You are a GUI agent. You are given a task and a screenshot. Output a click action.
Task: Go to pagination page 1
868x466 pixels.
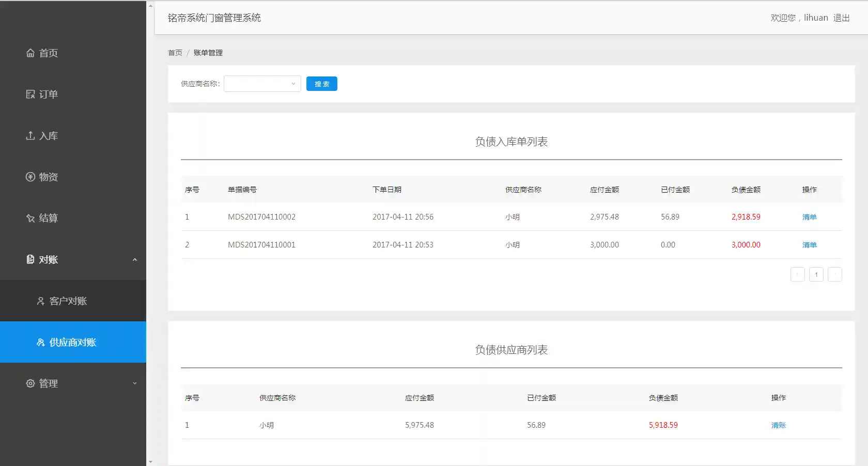(x=816, y=274)
